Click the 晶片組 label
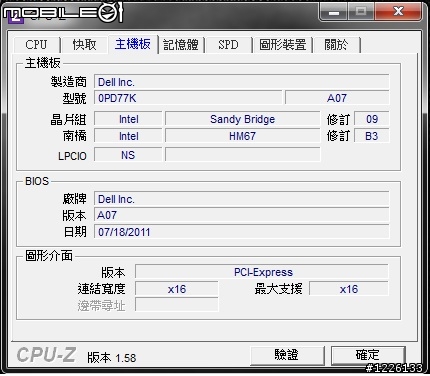 tap(68, 119)
